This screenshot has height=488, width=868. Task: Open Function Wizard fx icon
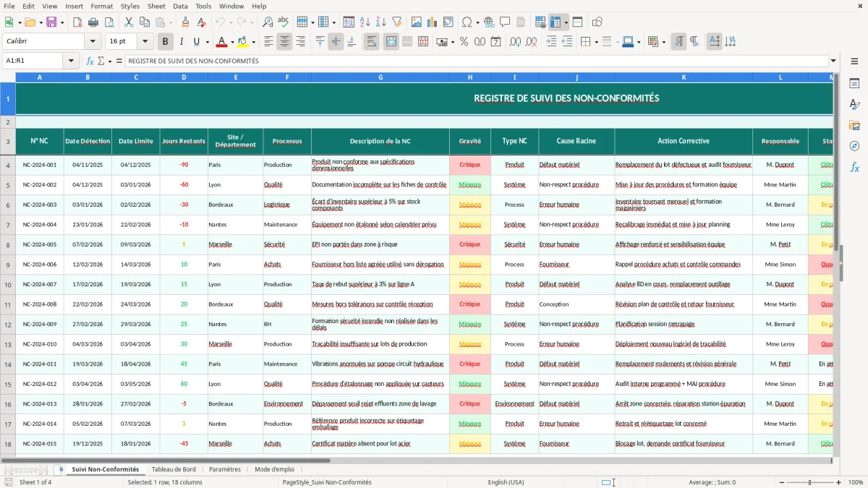[x=90, y=61]
